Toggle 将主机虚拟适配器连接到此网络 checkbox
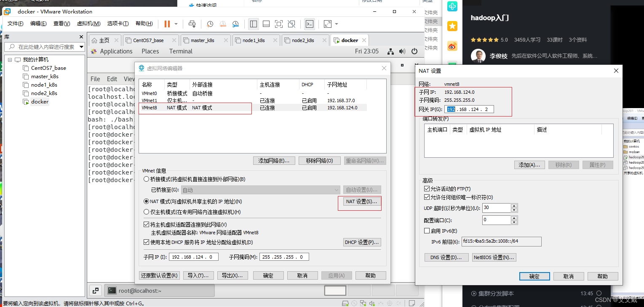The height and width of the screenshot is (307, 644). 146,225
